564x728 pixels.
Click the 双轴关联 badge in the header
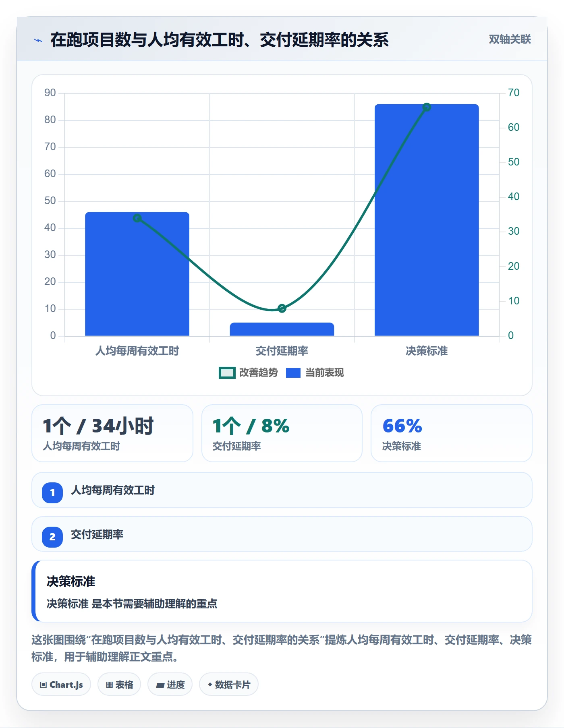point(510,39)
